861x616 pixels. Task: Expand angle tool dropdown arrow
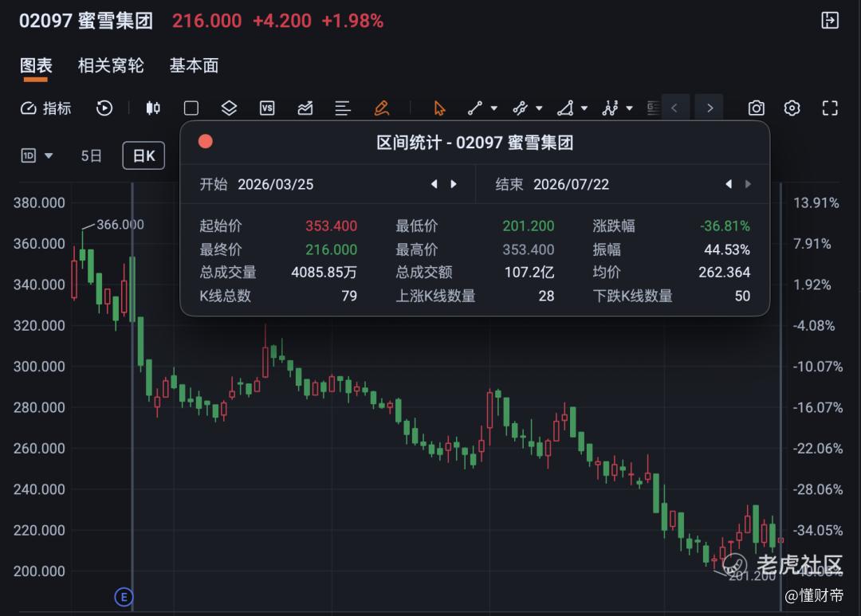[584, 108]
